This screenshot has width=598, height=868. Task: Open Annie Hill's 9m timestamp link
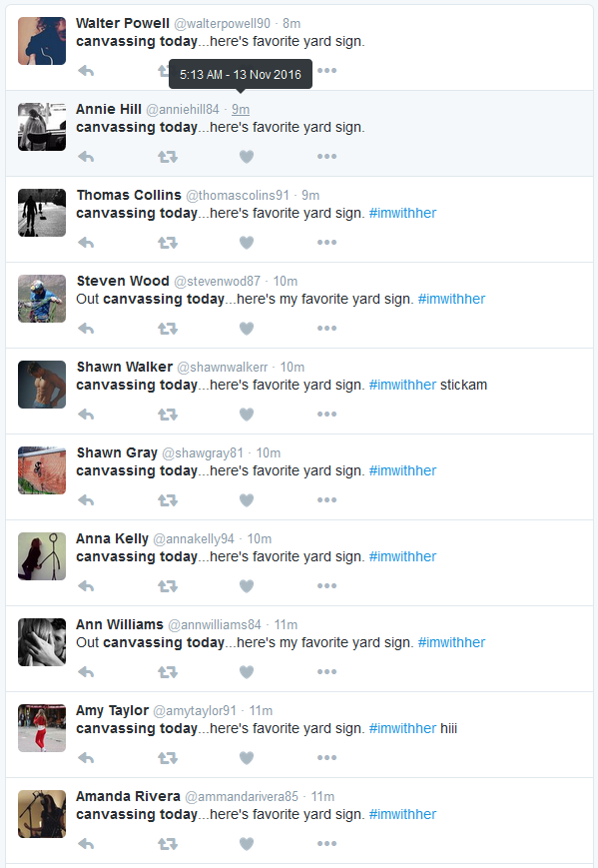[241, 110]
